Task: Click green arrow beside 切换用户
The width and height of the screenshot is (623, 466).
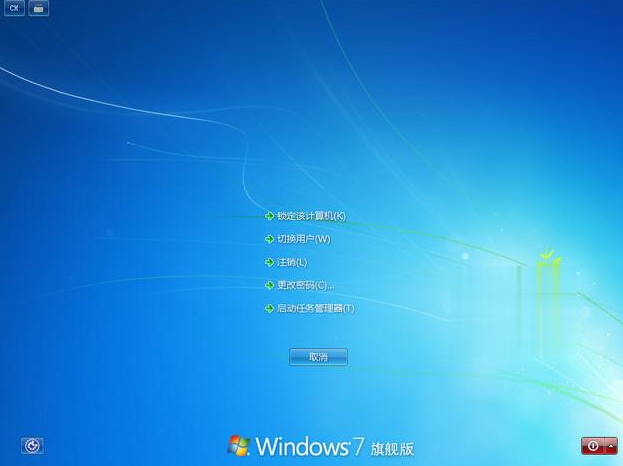Action: pos(269,239)
